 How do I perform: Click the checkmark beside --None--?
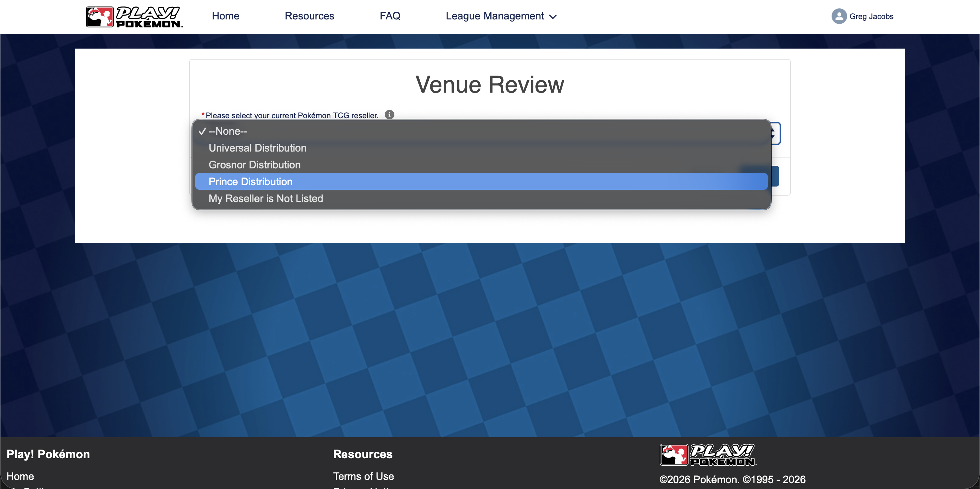[x=202, y=131]
